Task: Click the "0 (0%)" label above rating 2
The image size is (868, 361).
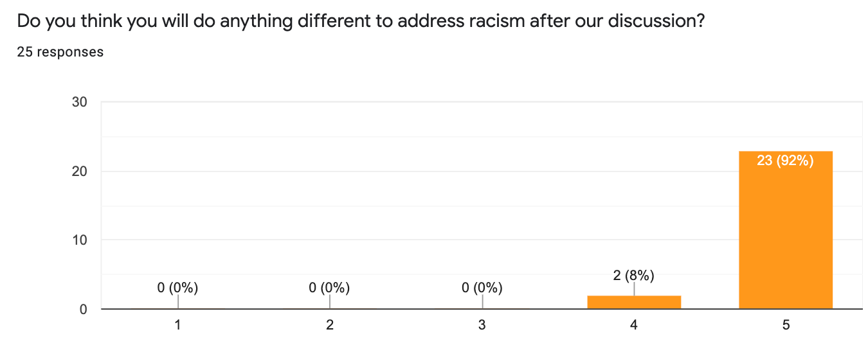Action: 329,288
